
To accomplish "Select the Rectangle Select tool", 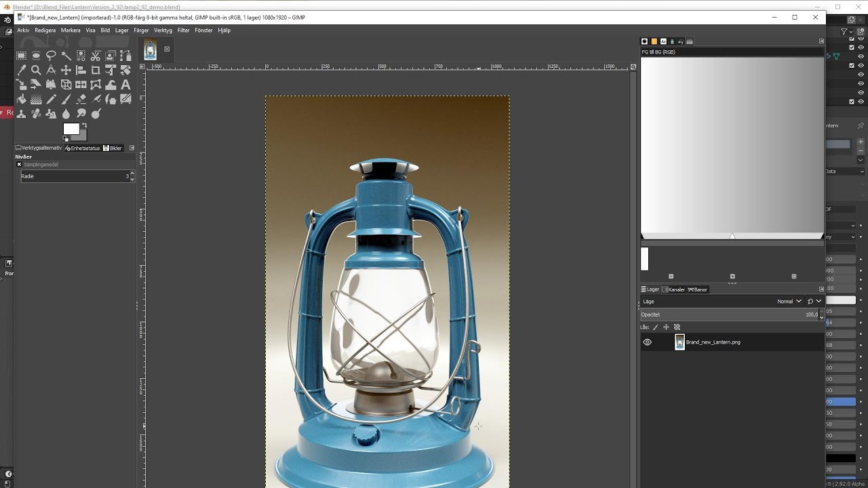I will [x=21, y=56].
